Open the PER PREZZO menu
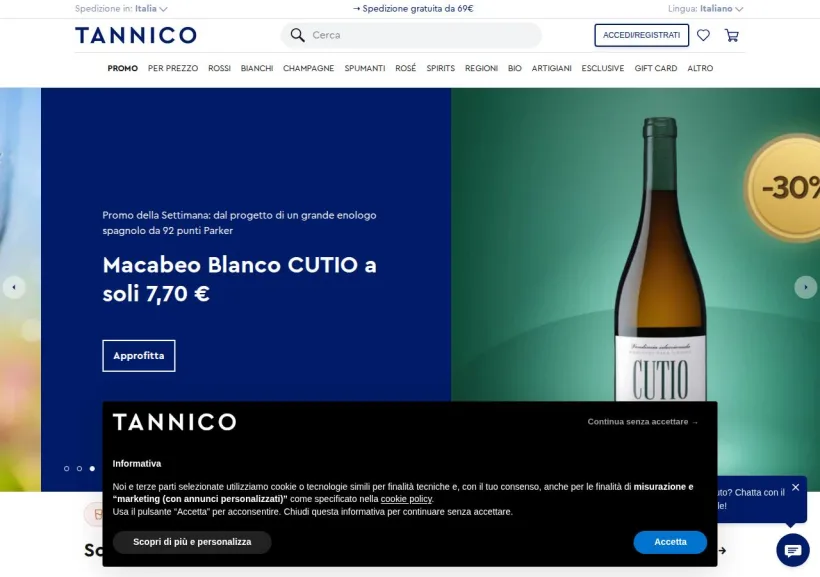Viewport: 820px width, 577px height. pyautogui.click(x=173, y=68)
